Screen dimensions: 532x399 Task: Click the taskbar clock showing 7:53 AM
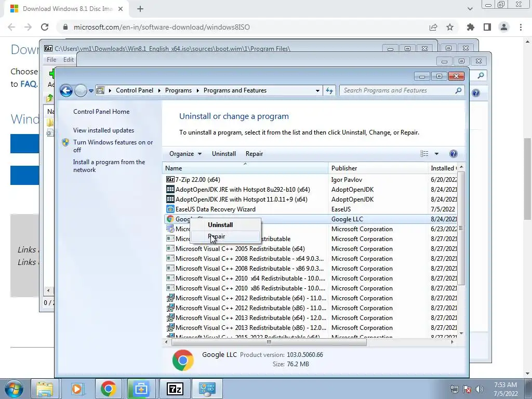(506, 389)
